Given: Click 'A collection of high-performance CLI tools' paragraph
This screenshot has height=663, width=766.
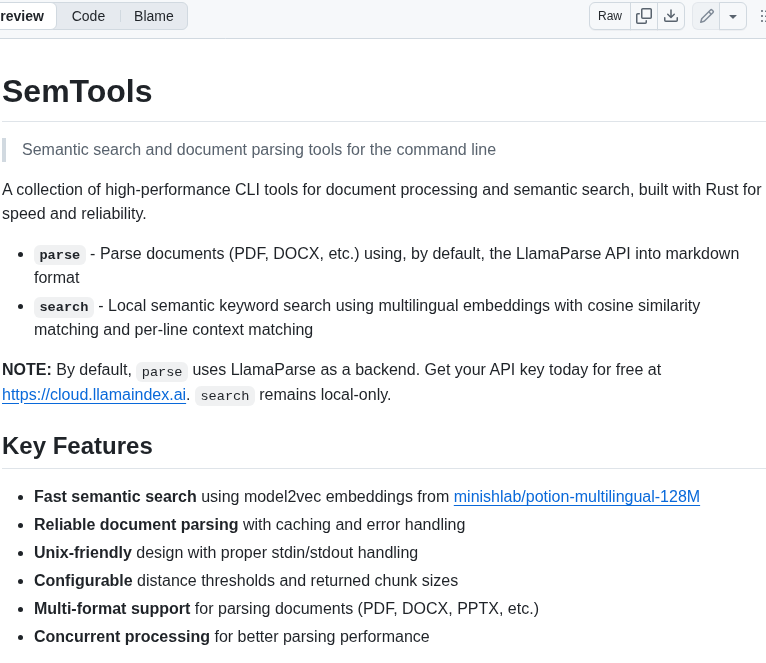Looking at the screenshot, I should click(382, 201).
